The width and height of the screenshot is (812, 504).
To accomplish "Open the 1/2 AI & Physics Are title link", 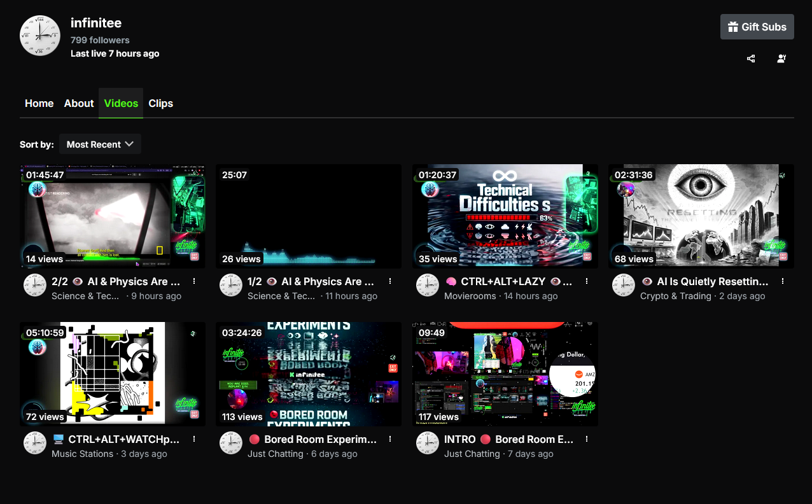I will pyautogui.click(x=312, y=281).
